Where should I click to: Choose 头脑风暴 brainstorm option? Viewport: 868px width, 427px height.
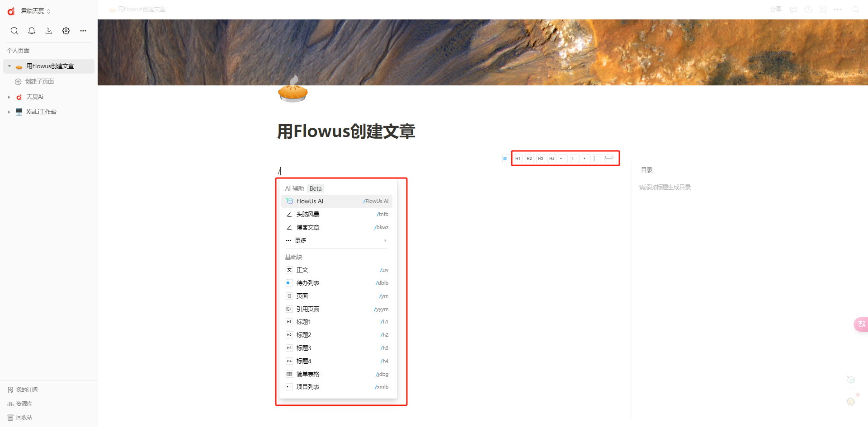click(x=337, y=214)
